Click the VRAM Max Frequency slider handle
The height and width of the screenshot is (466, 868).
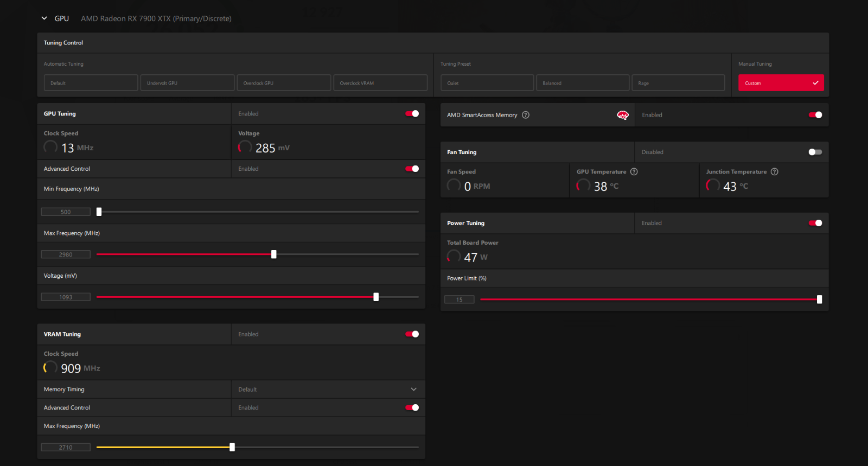click(232, 448)
